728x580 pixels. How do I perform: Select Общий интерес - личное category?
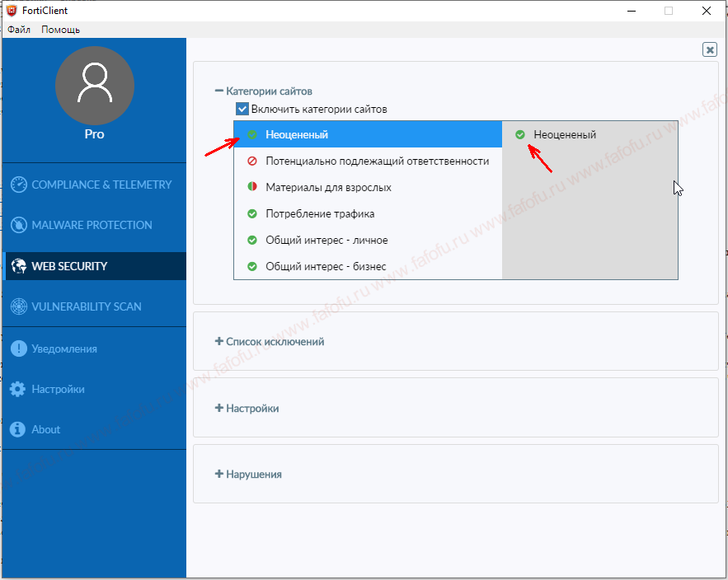[369, 240]
